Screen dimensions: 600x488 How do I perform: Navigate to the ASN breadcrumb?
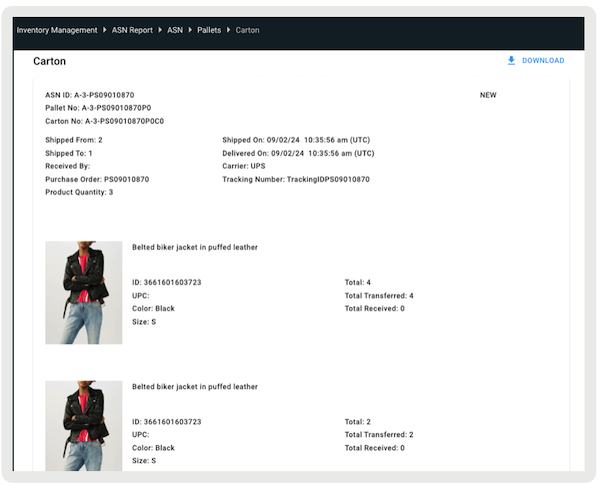[175, 30]
